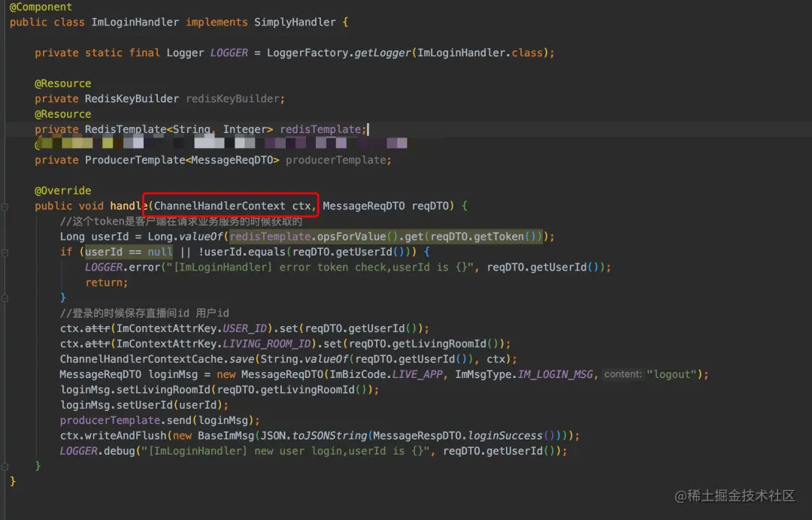The height and width of the screenshot is (520, 812).
Task: Click the save method call
Action: pyautogui.click(x=242, y=359)
